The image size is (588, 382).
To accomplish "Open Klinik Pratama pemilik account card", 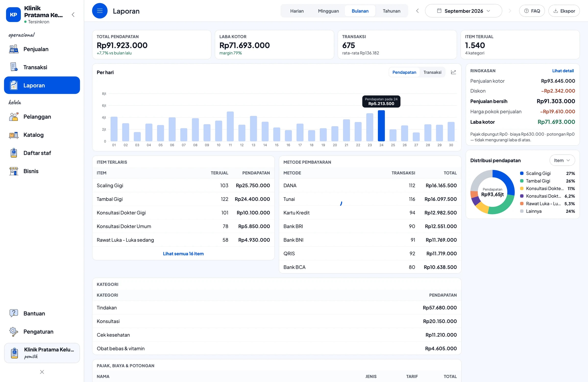I will [42, 353].
